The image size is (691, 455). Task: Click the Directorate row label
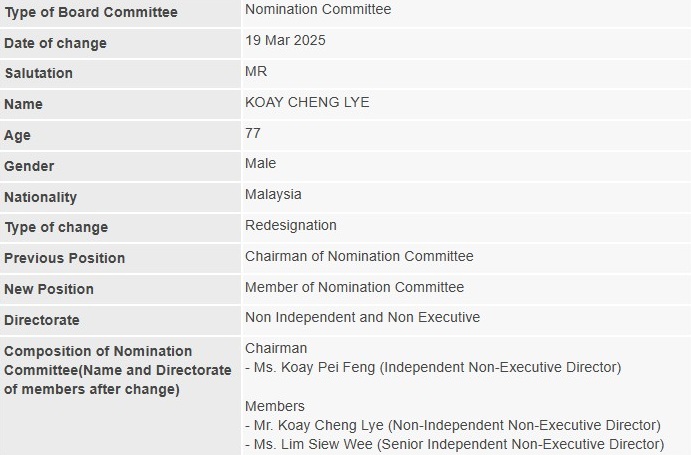click(42, 320)
